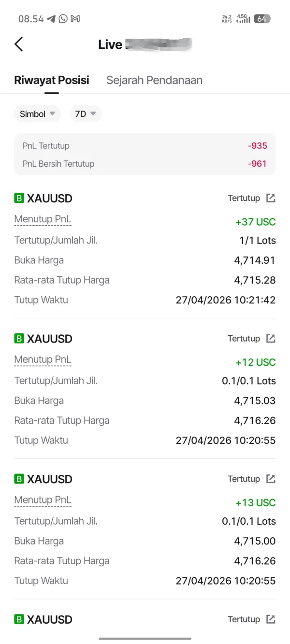Tap green B badge on first XAUUSD
The width and height of the screenshot is (290, 644).
[x=19, y=198]
